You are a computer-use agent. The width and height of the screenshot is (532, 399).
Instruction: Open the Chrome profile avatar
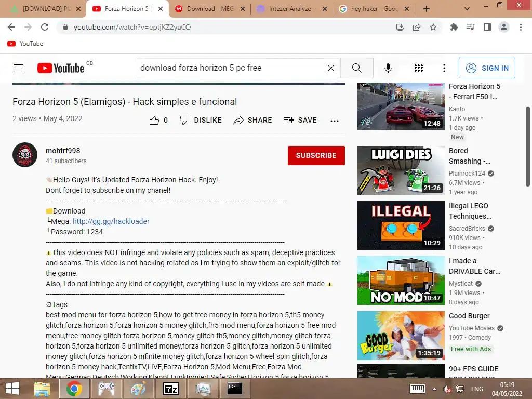(504, 27)
